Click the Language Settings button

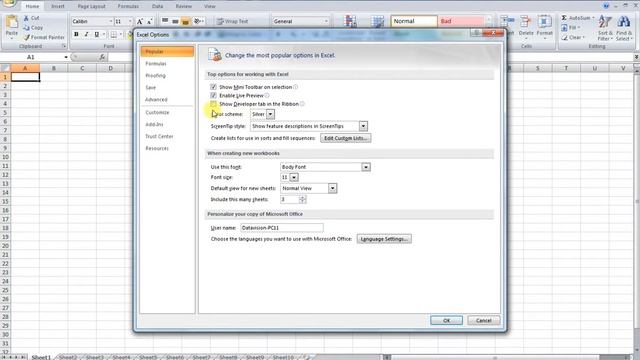[x=384, y=239]
